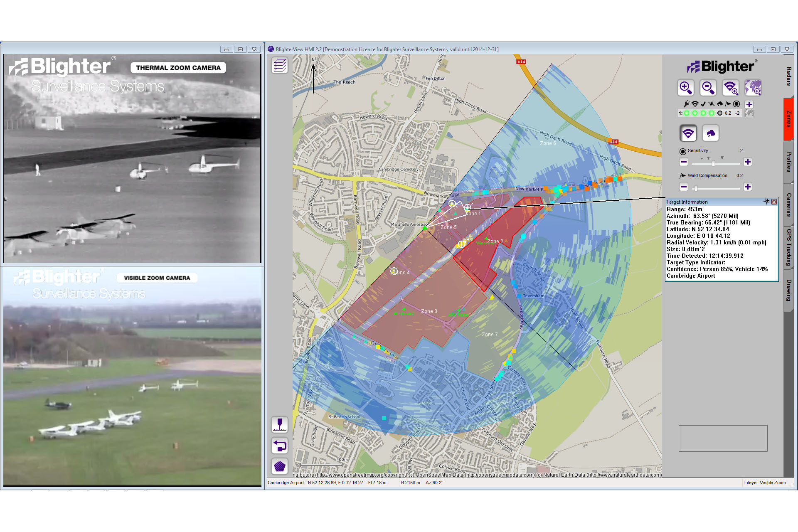Click the undo return arrow icon
Image resolution: width=798 pixels, height=532 pixels.
pos(280,446)
